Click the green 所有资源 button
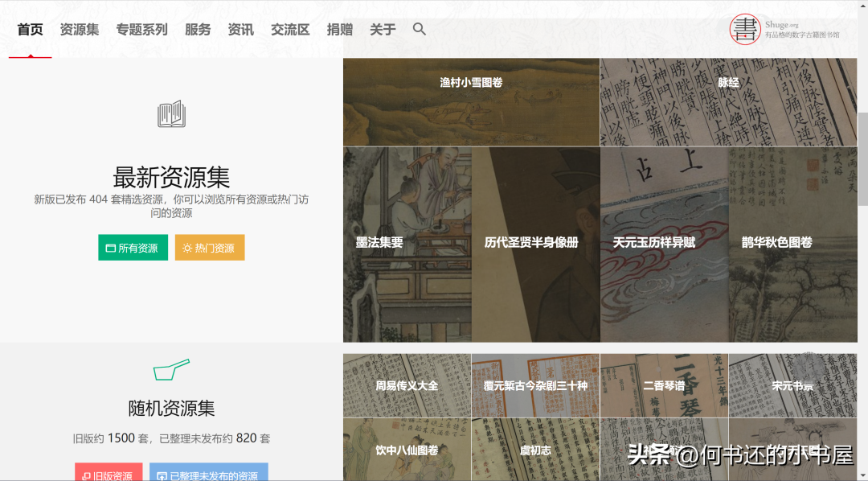 tap(133, 248)
